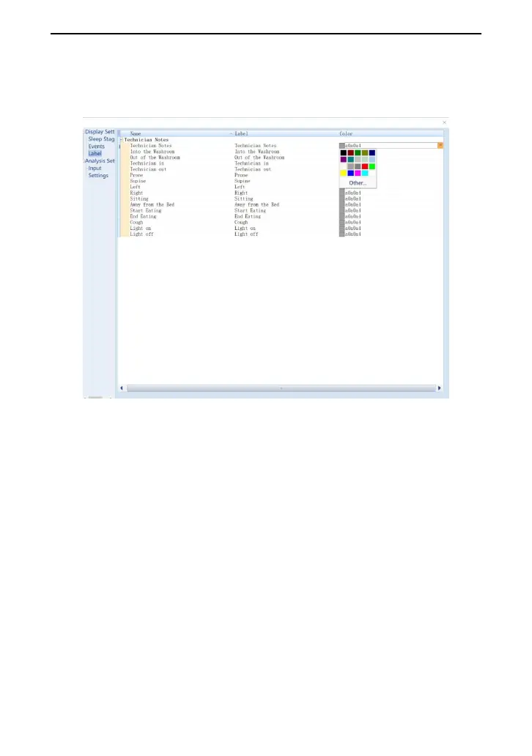Screen dimensions: 532x756
Task: Pick the black swatch in color palette
Action: point(344,153)
